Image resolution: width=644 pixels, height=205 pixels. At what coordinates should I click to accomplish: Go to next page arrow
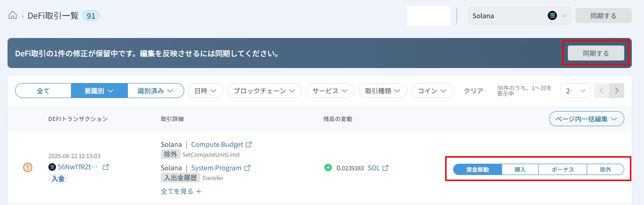[617, 91]
